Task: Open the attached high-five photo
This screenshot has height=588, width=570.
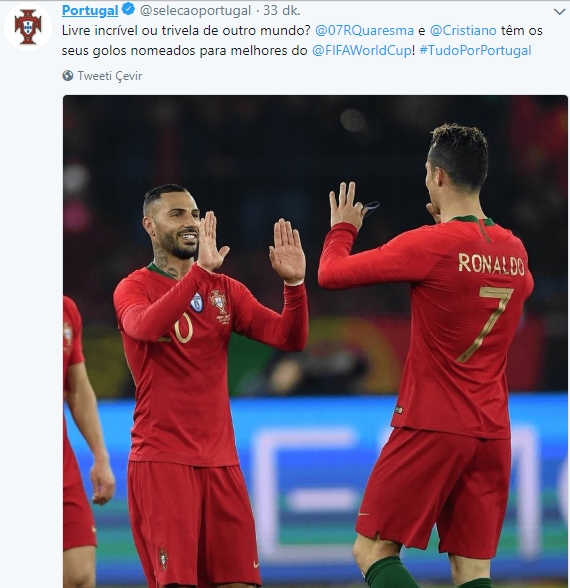Action: (x=315, y=341)
